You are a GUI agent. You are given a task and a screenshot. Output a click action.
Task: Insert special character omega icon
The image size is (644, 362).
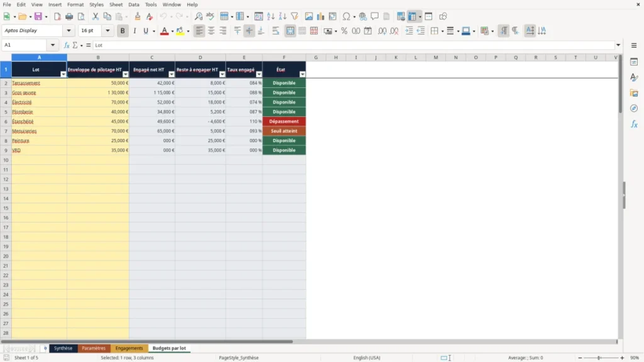[x=347, y=16]
